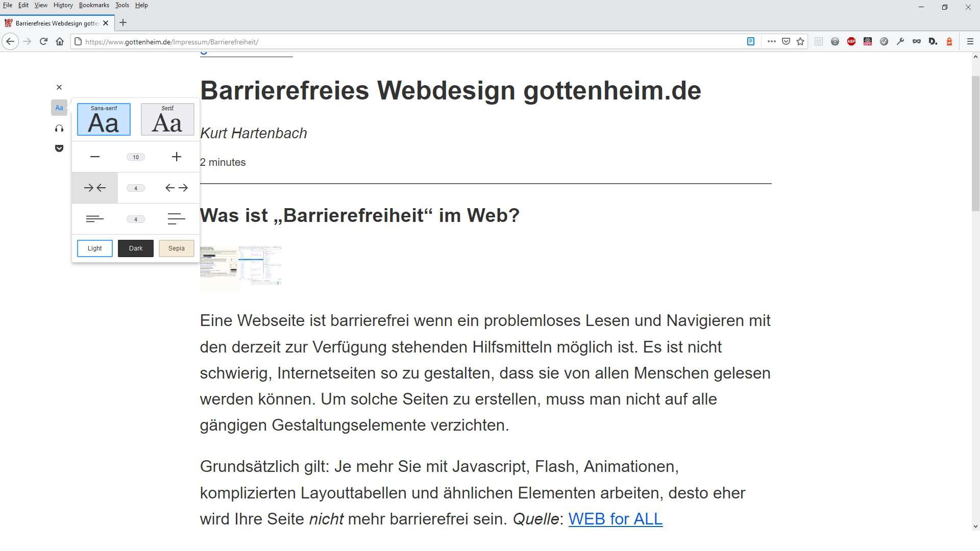The height and width of the screenshot is (551, 980).
Task: Choose the Light color theme
Action: pos(95,248)
